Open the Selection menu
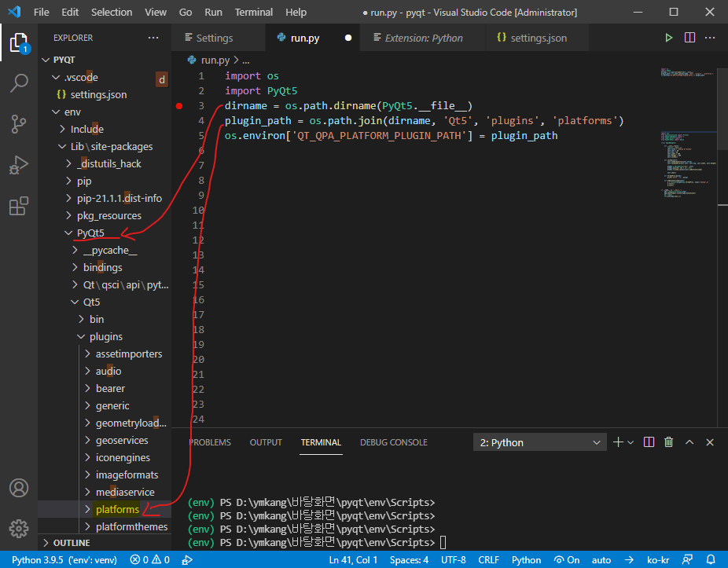The width and height of the screenshot is (728, 568). (x=112, y=12)
